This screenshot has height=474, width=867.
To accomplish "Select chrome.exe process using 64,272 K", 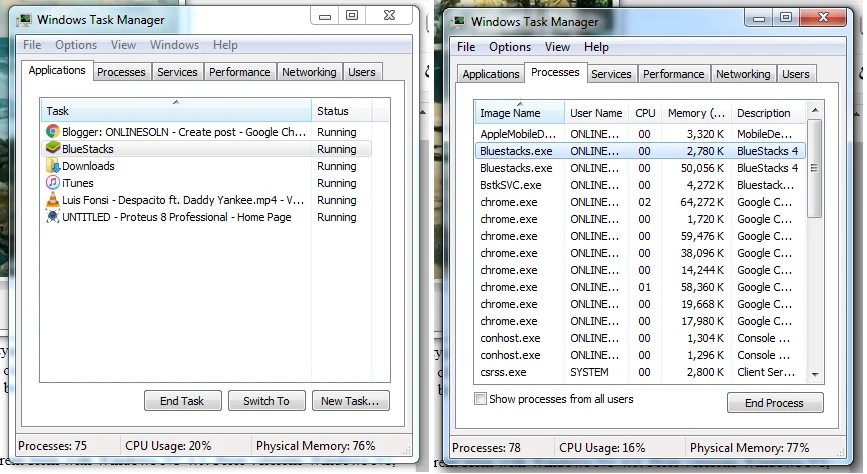I will (640, 202).
